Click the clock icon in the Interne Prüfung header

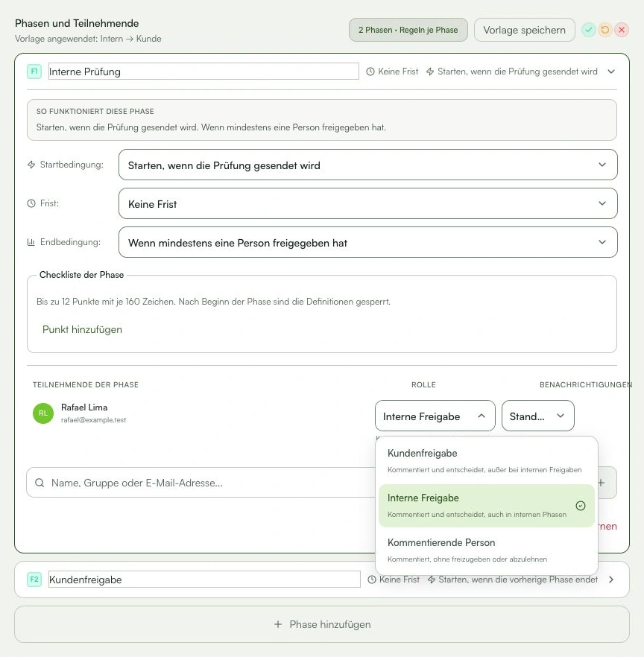pyautogui.click(x=370, y=72)
